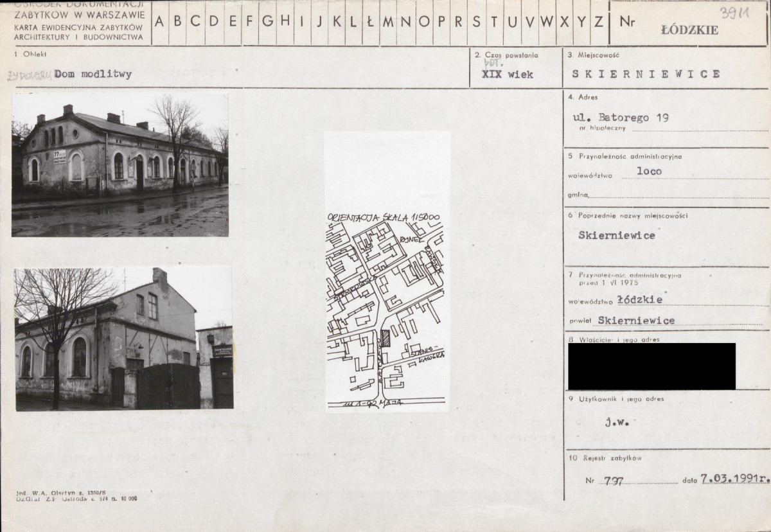Select the address 'ul. Batorego 19'
The width and height of the screenshot is (771, 532).
point(620,118)
